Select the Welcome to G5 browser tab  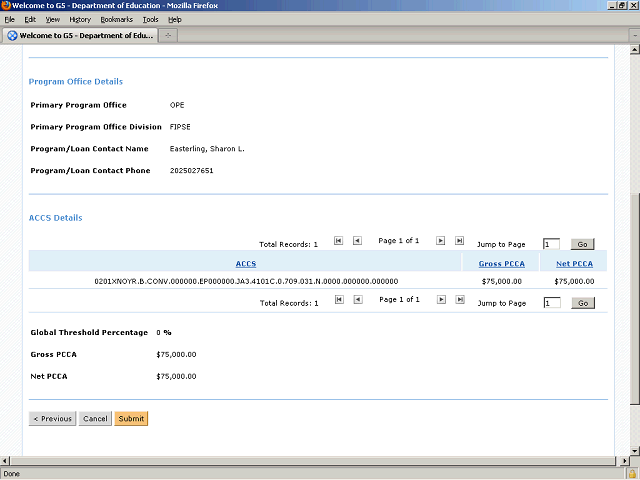(78, 36)
